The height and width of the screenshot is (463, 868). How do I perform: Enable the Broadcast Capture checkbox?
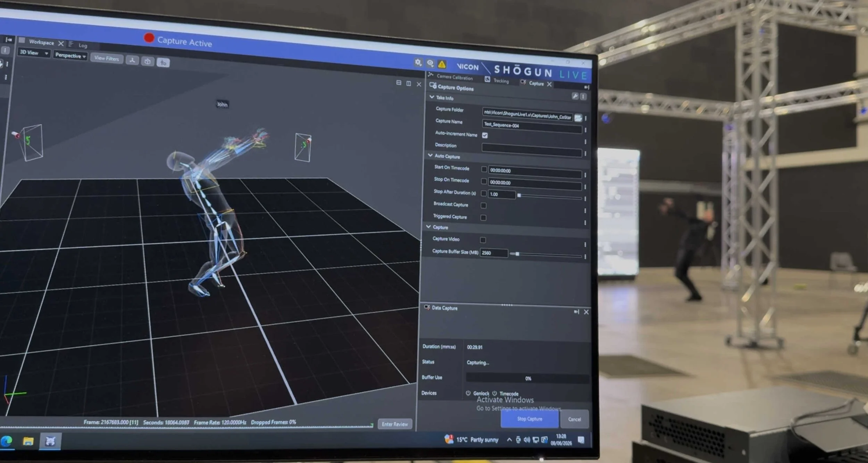pyautogui.click(x=483, y=205)
